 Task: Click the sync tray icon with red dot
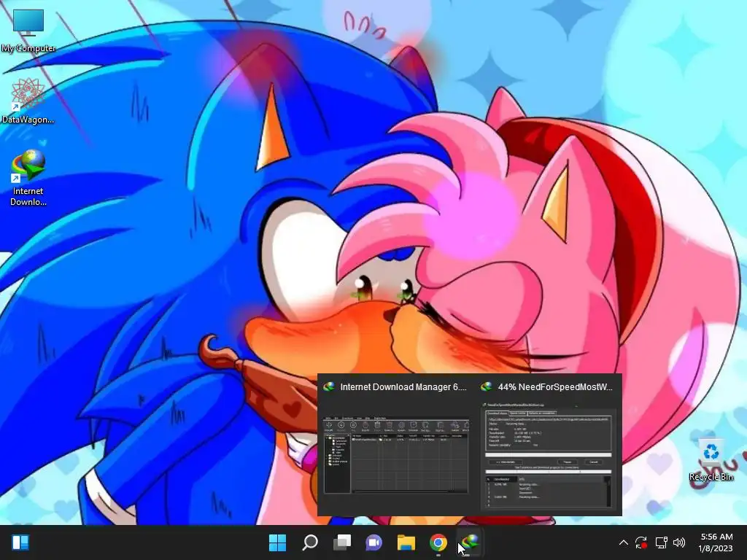[640, 542]
